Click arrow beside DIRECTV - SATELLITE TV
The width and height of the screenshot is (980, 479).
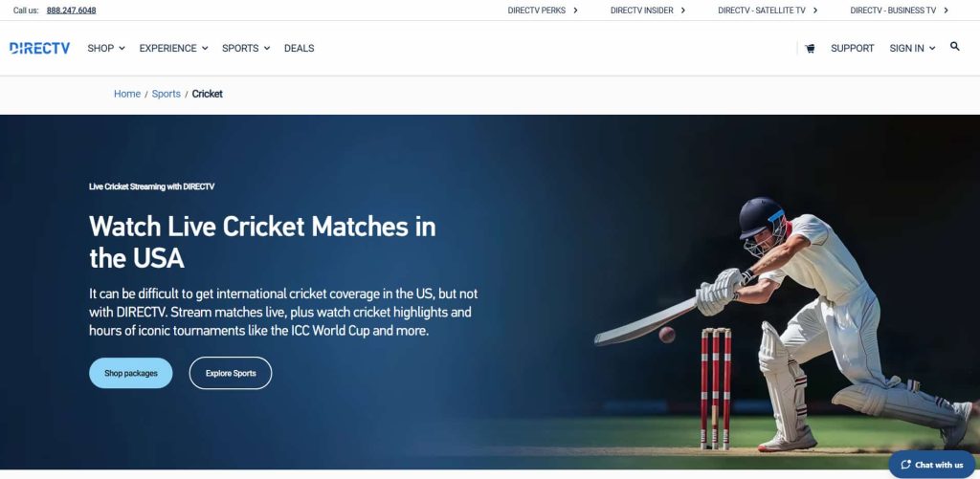pyautogui.click(x=815, y=10)
